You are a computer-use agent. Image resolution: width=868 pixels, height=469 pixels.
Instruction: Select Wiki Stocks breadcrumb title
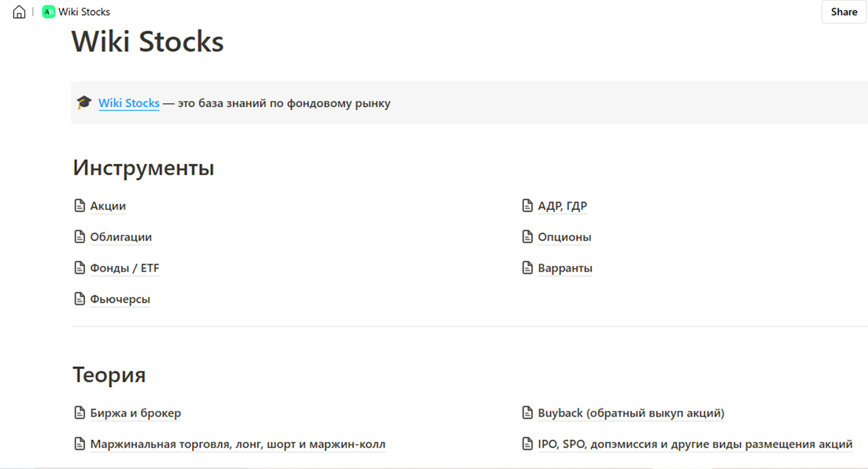point(84,12)
